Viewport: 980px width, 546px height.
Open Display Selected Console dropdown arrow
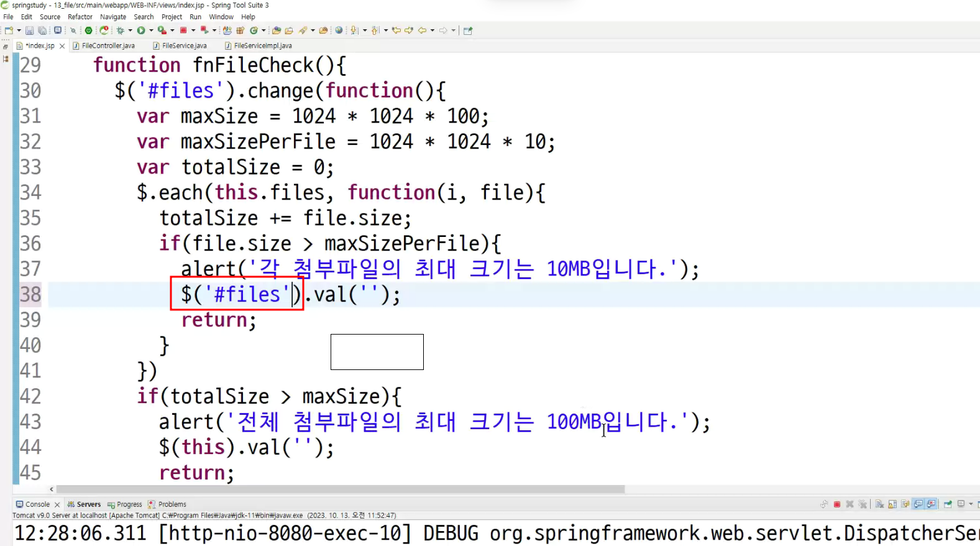point(971,504)
